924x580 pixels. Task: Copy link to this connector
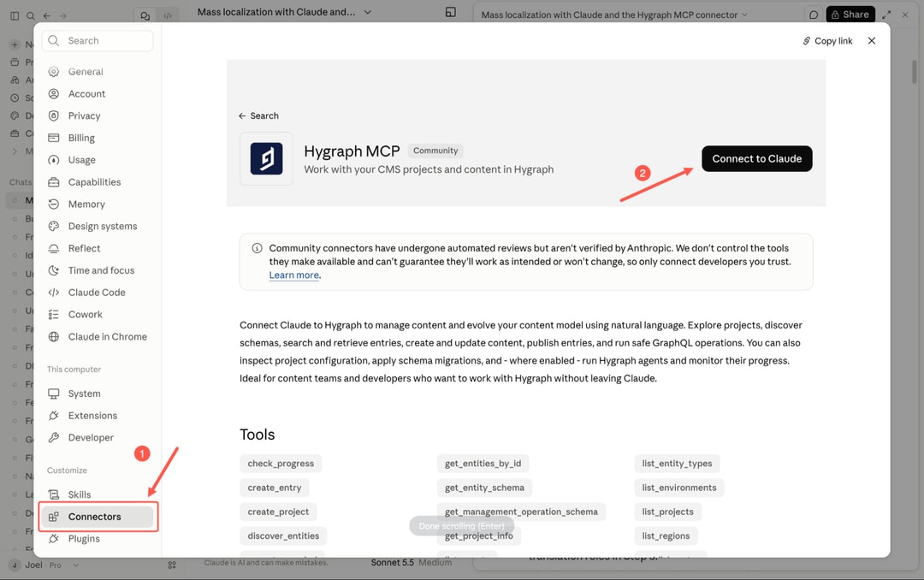[x=827, y=41]
